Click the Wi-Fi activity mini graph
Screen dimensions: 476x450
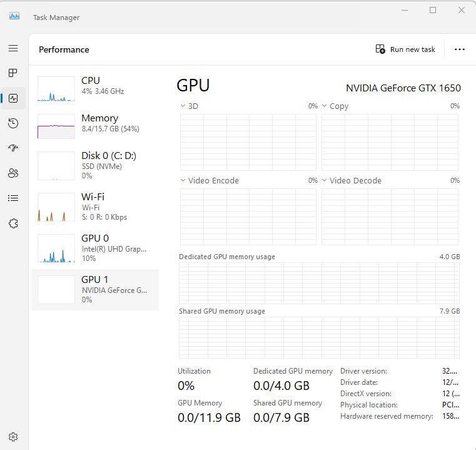tap(56, 207)
